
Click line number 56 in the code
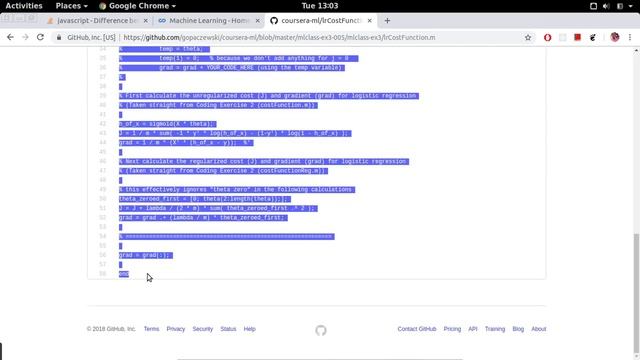pyautogui.click(x=102, y=255)
